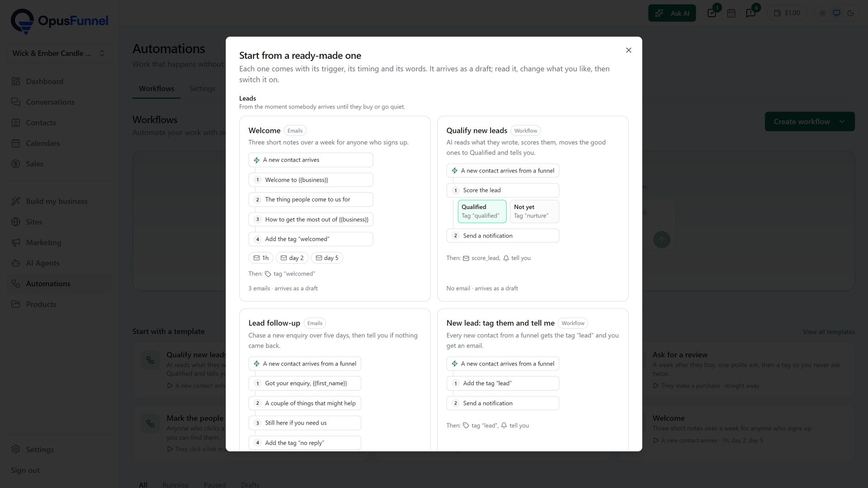Choose the Qualify new leads template title

(x=476, y=131)
